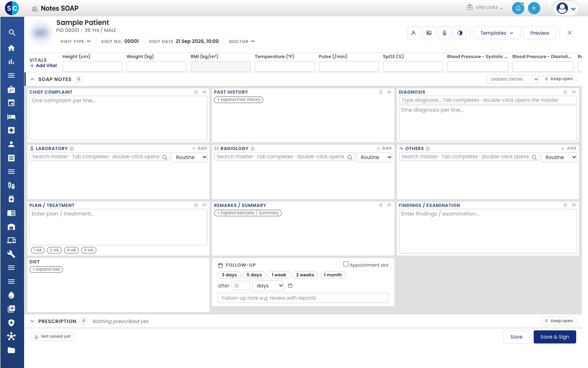Collapse the SOAP Notes section
Screen dimensions: 588x368
point(32,79)
